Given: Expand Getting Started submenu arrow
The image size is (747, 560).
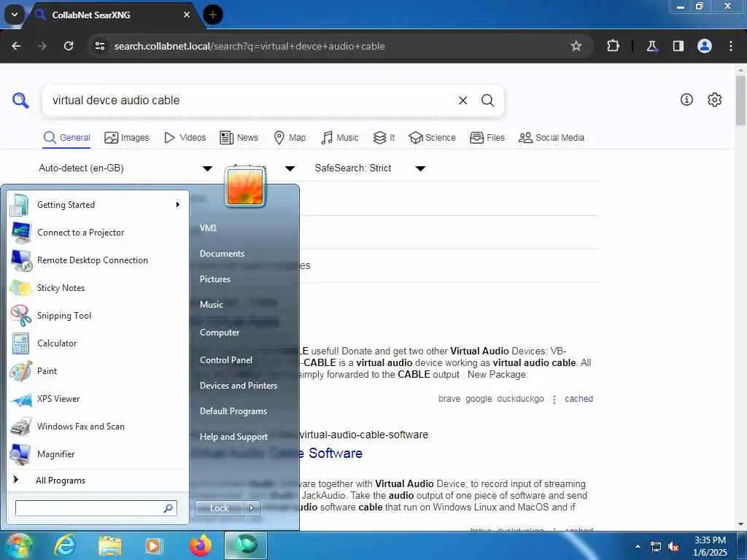Looking at the screenshot, I should (x=178, y=205).
